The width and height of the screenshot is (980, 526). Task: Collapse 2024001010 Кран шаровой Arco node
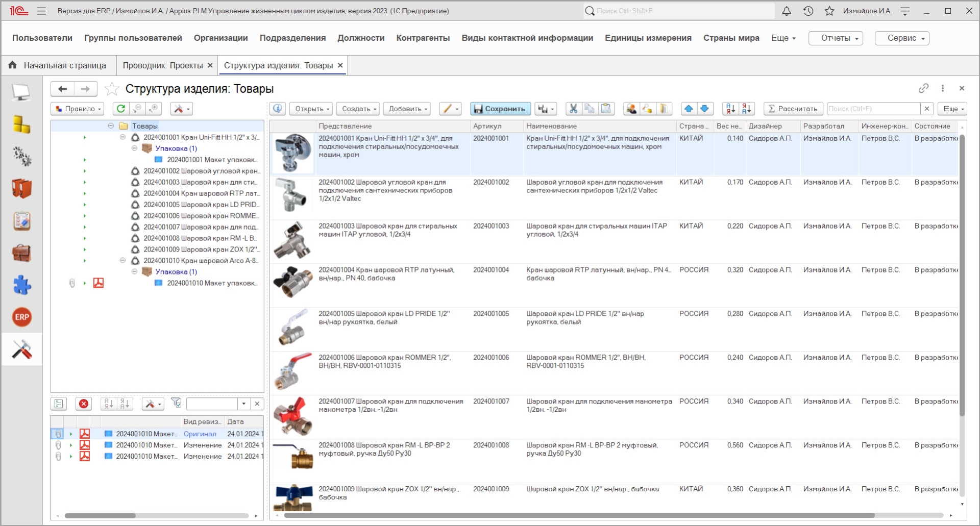click(122, 261)
